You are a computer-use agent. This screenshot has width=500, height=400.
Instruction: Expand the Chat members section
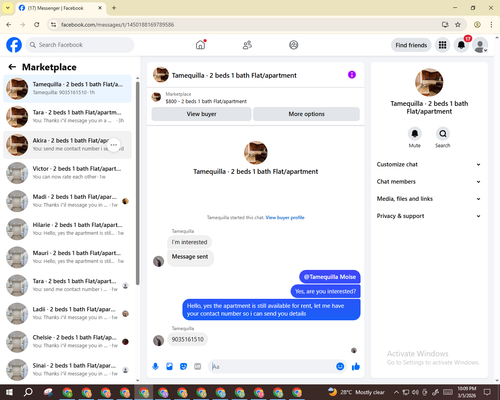(429, 182)
